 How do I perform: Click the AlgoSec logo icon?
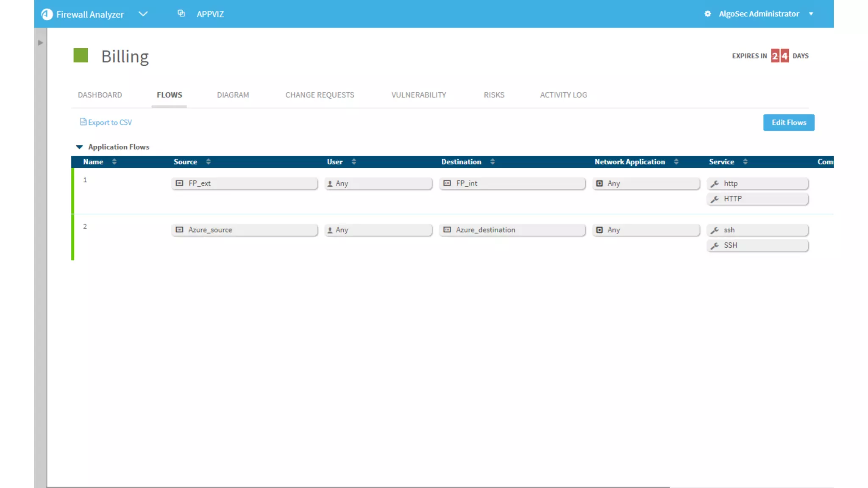[47, 14]
